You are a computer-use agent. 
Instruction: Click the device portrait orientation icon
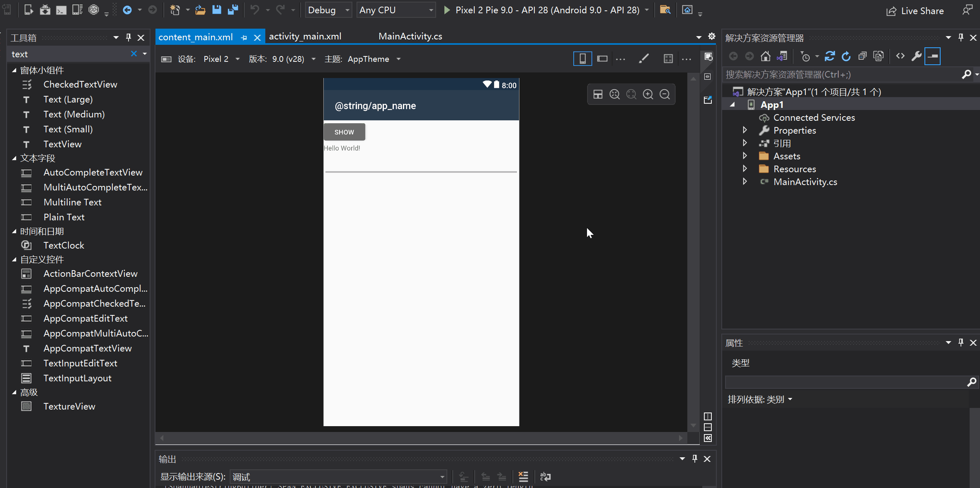pyautogui.click(x=581, y=58)
